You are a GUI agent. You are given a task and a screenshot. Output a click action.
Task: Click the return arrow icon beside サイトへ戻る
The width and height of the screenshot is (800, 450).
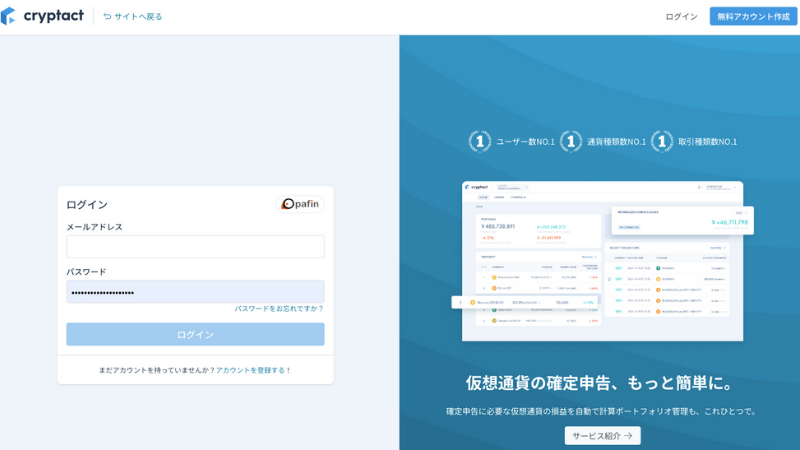click(107, 16)
